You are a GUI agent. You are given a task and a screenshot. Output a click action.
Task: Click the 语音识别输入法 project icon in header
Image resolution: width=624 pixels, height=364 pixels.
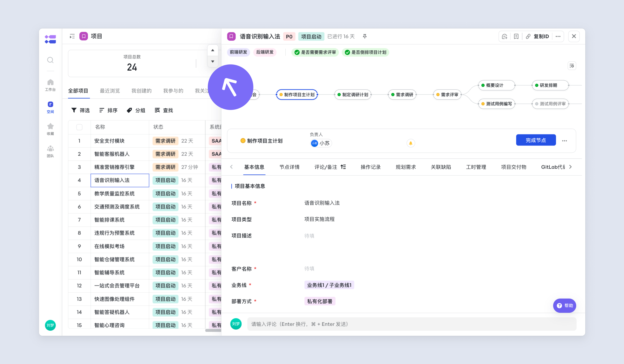[x=231, y=36]
